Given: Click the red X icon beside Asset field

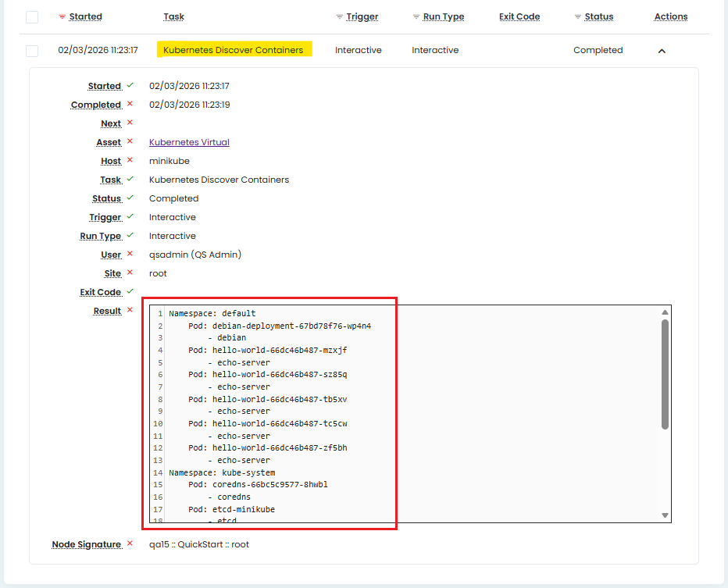Looking at the screenshot, I should coord(130,141).
